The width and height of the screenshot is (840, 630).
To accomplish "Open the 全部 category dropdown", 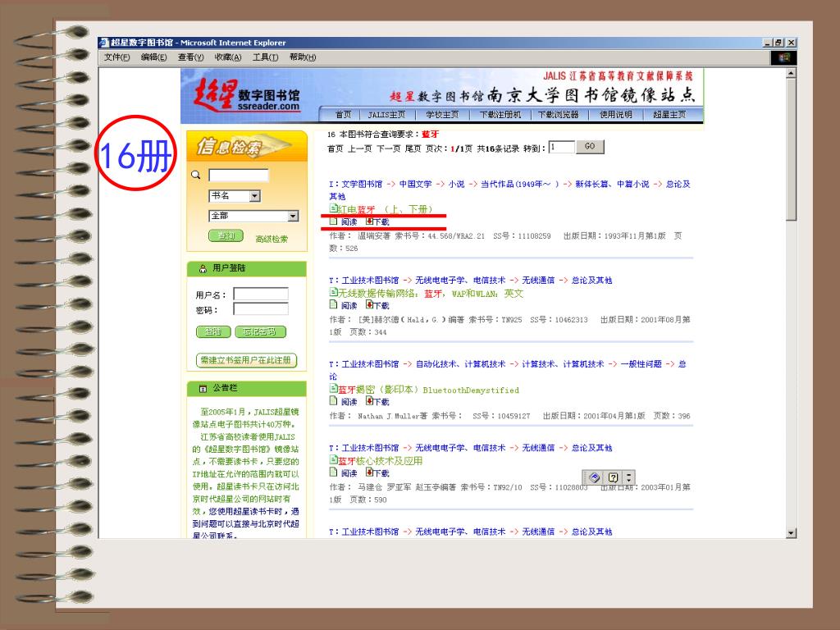I will [293, 216].
